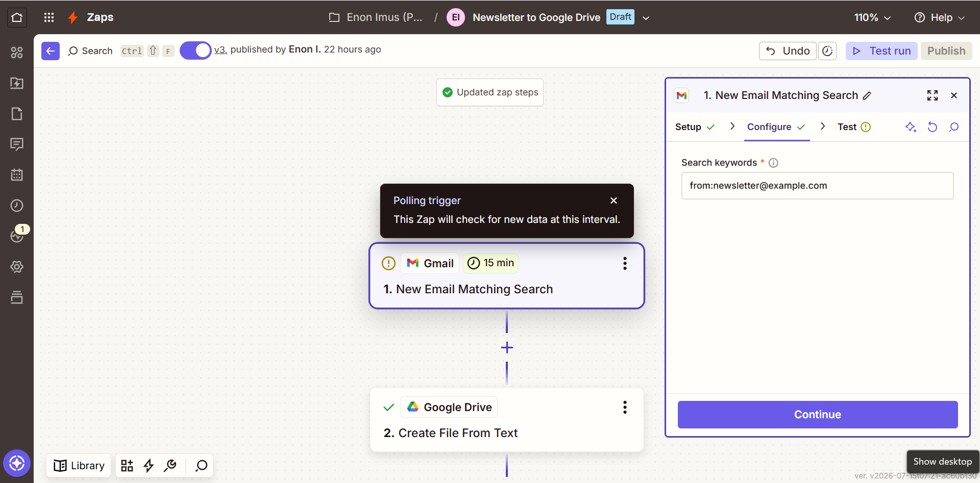980x483 pixels.
Task: Open the sidebar four-circles apps icon
Action: (x=17, y=53)
